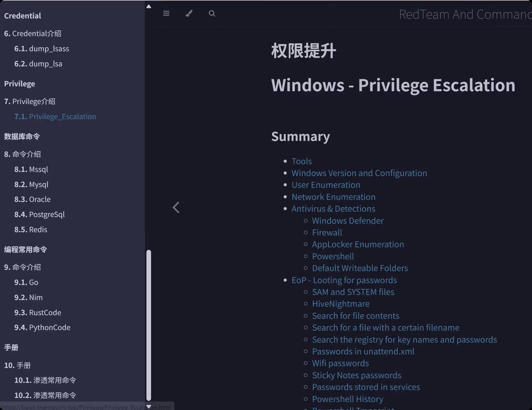Click the AppLocker Enumeration link
The width and height of the screenshot is (532, 410).
pyautogui.click(x=358, y=244)
